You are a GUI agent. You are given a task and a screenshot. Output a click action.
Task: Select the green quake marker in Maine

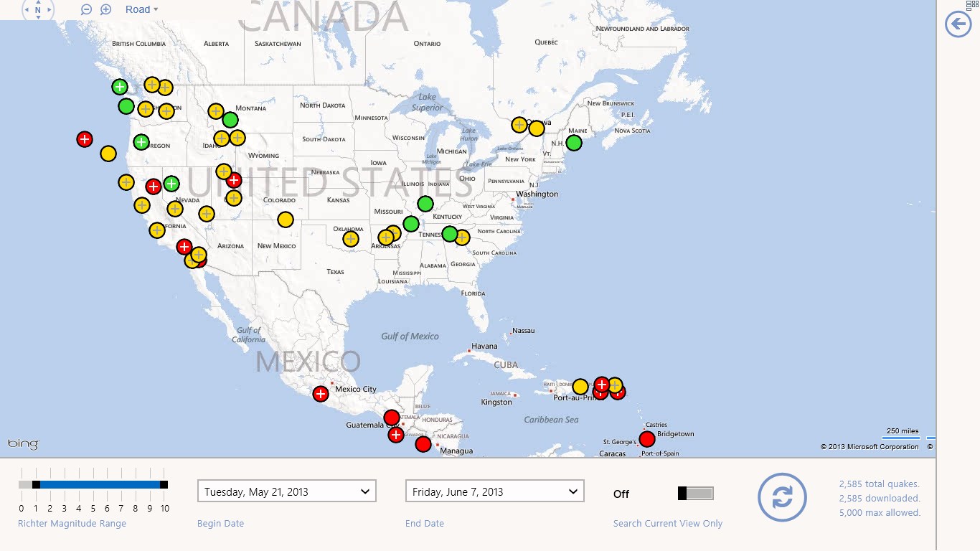pos(574,143)
